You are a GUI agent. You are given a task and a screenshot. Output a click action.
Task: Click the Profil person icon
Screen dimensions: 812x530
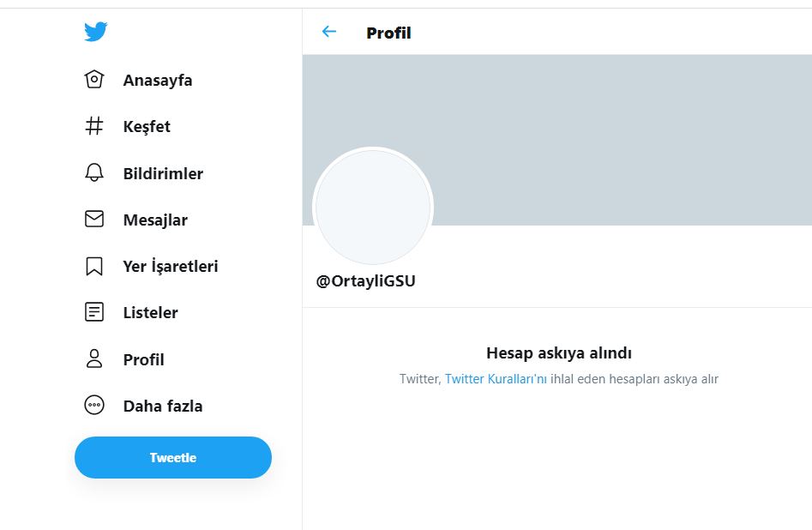tap(94, 359)
